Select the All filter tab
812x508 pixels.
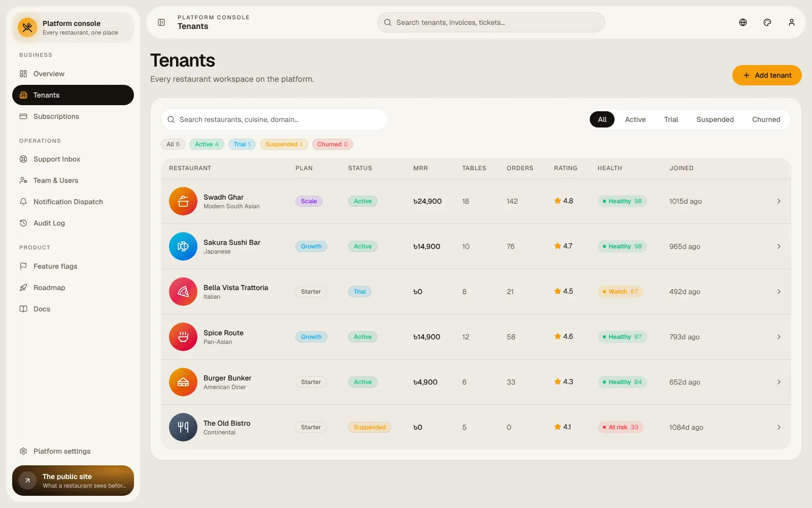pos(602,119)
